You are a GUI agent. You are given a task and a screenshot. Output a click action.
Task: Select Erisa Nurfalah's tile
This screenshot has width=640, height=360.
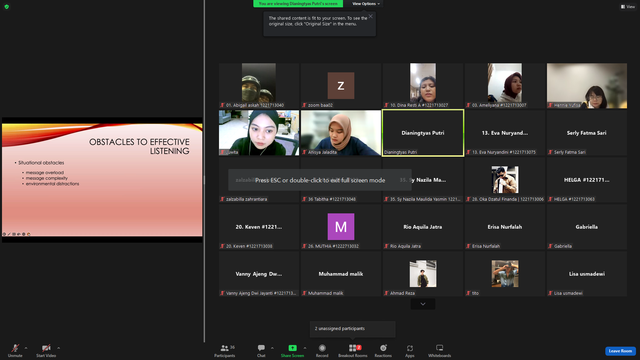pos(504,227)
